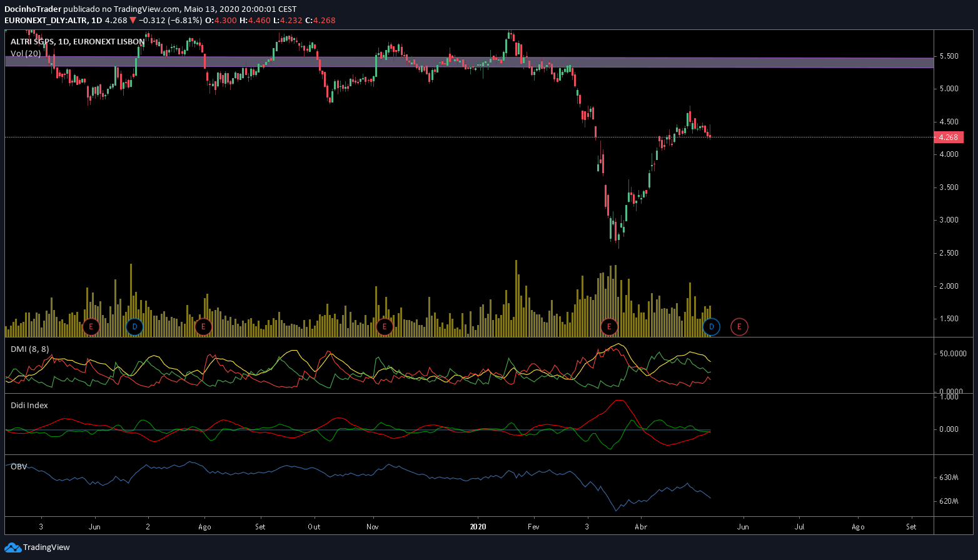The width and height of the screenshot is (978, 560).
Task: Click the first blue dividend marker, July 2019
Action: pyautogui.click(x=134, y=326)
